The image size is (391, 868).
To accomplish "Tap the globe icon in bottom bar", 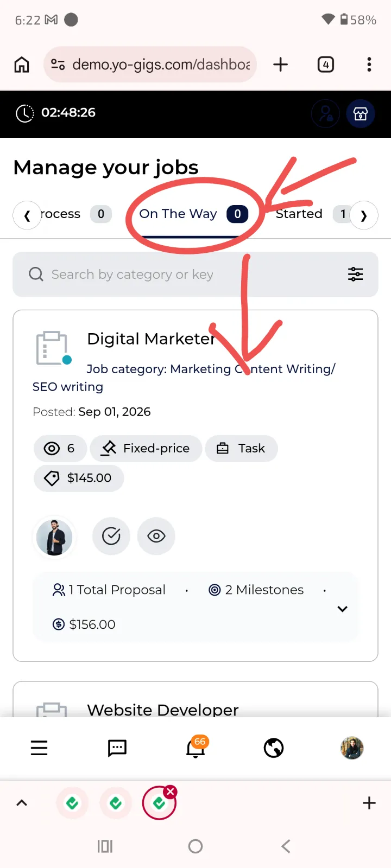I will (274, 748).
